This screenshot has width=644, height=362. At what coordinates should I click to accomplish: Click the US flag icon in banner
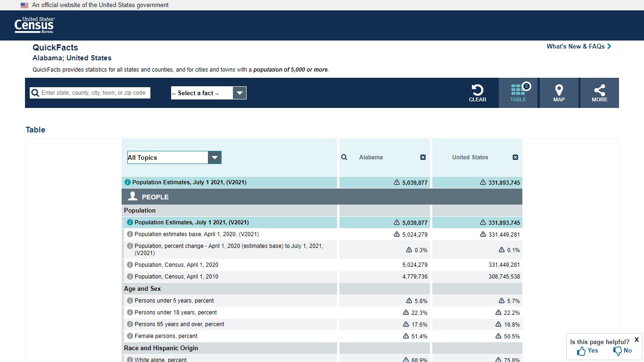pos(25,5)
